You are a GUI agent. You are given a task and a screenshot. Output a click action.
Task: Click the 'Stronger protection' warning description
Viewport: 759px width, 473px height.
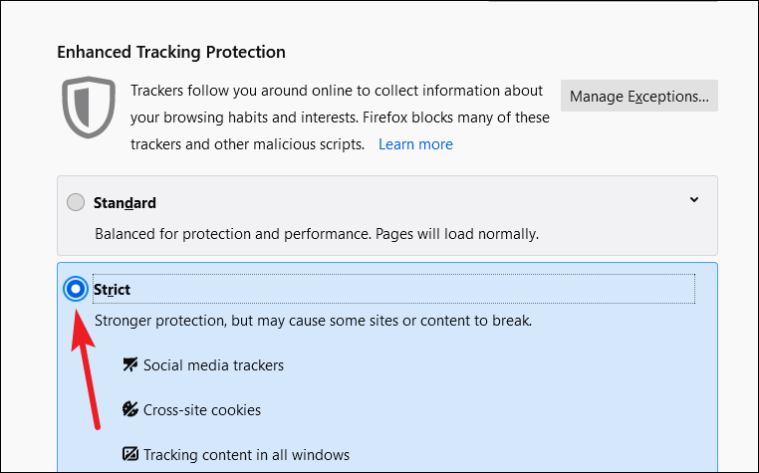312,321
